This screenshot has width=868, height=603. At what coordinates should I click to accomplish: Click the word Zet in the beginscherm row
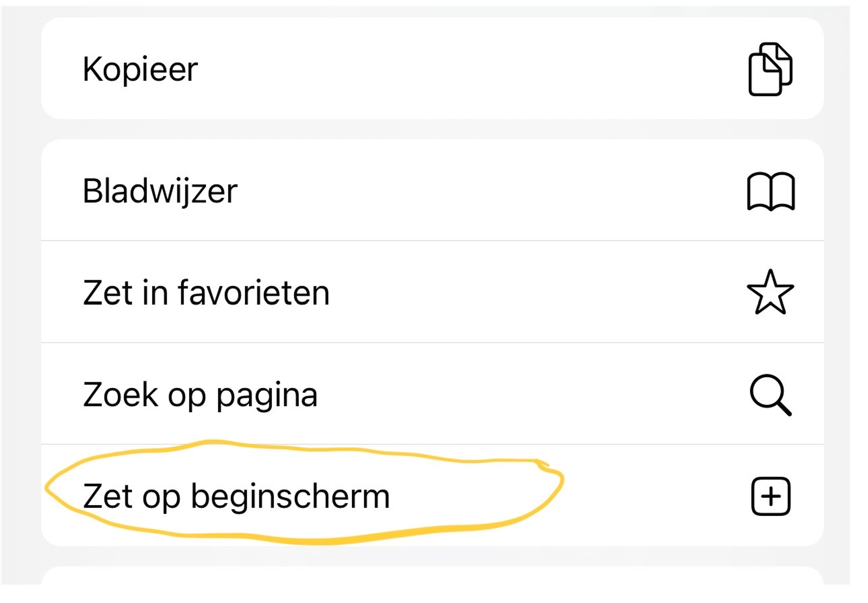click(108, 496)
